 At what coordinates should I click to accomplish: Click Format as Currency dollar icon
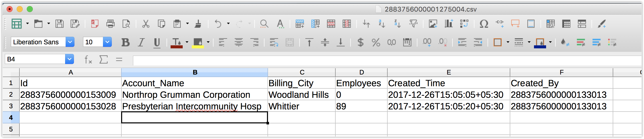tap(361, 42)
